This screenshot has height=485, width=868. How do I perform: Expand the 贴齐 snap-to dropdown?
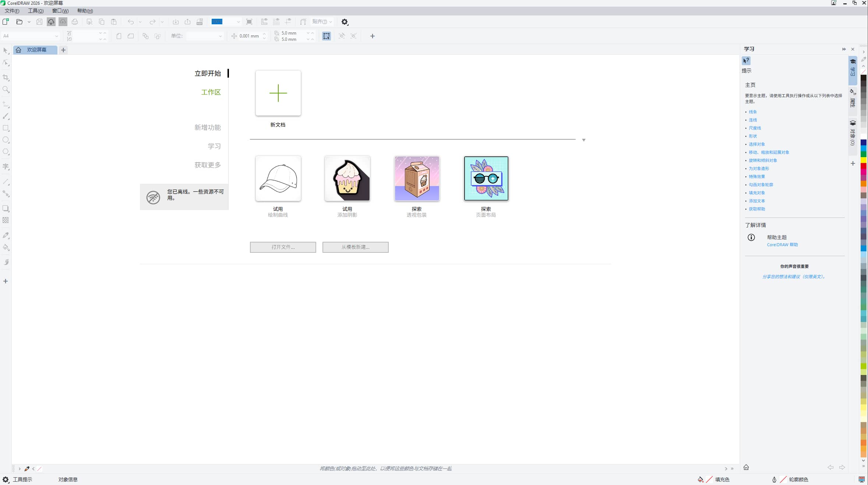click(322, 22)
